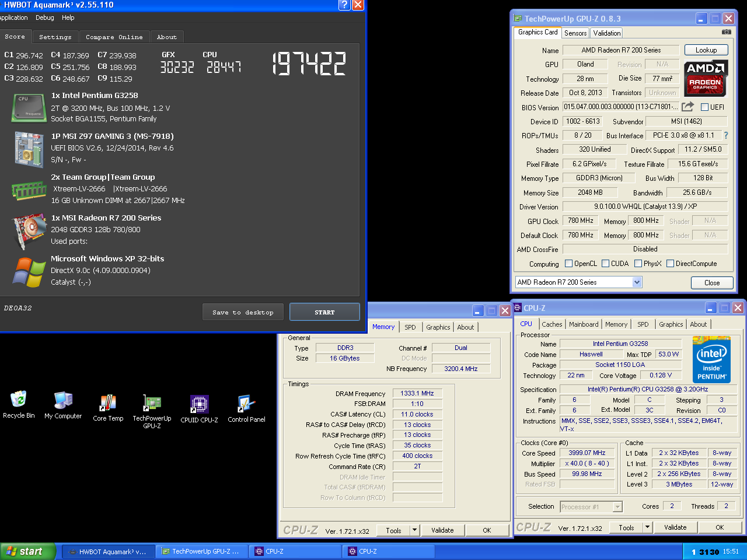The height and width of the screenshot is (560, 747).
Task: Click the BIOS Version field in GPU-Z
Action: pos(620,107)
